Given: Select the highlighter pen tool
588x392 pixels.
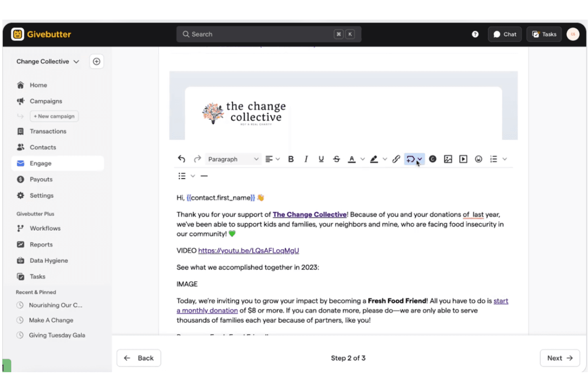Looking at the screenshot, I should pyautogui.click(x=374, y=159).
